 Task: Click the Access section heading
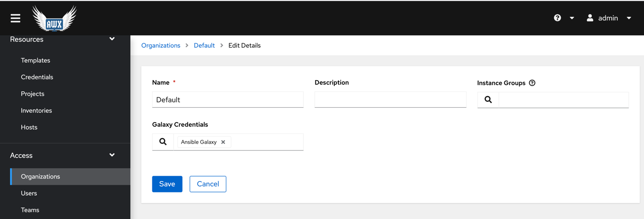point(21,155)
